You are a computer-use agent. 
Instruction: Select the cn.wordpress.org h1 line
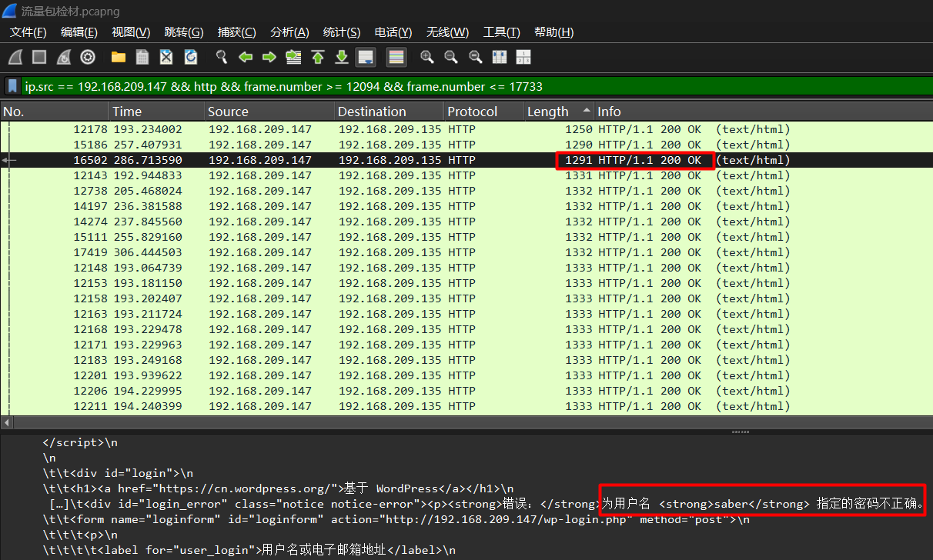click(278, 488)
